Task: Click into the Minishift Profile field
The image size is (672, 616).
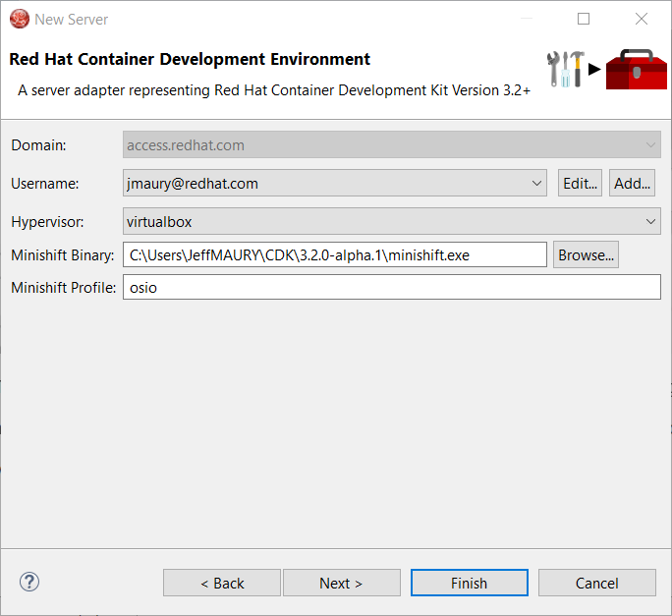Action: pyautogui.click(x=391, y=288)
